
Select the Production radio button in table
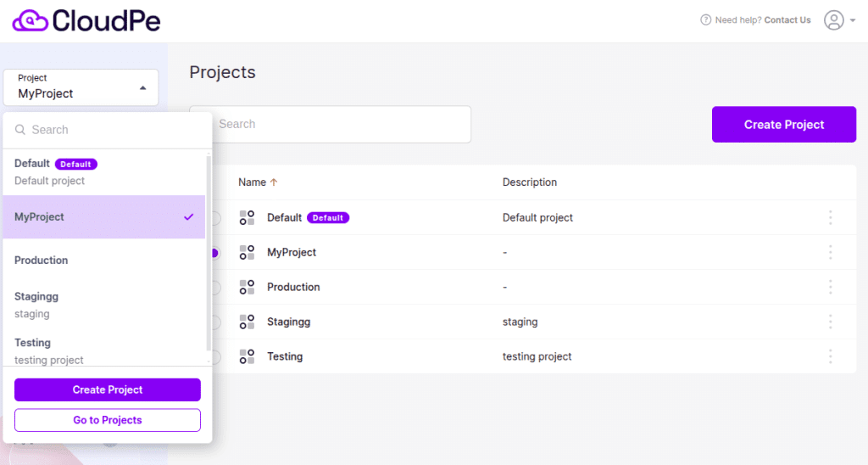point(215,287)
